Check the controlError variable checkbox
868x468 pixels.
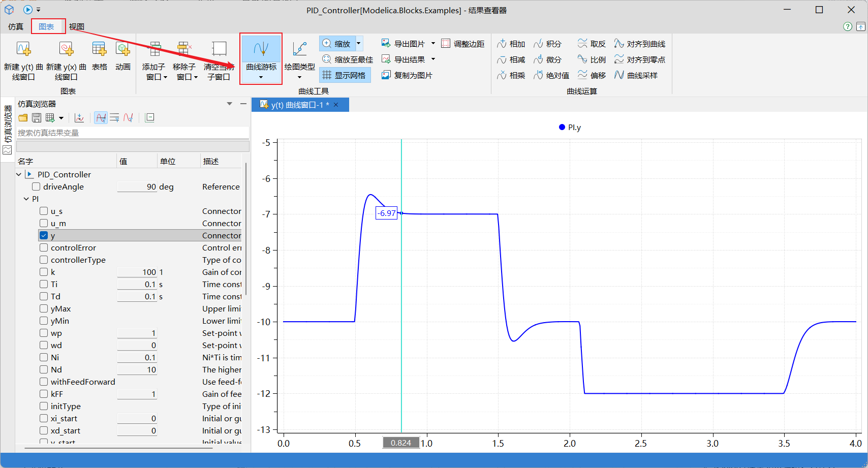[44, 247]
